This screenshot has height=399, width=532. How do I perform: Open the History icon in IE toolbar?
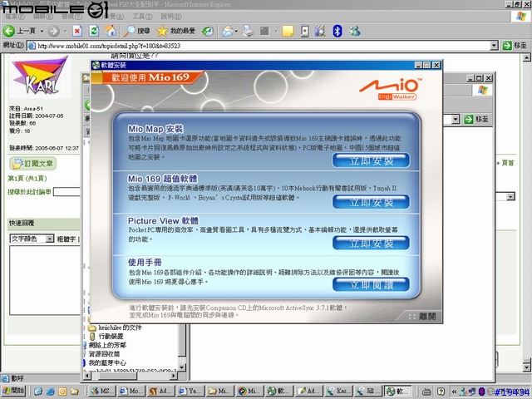[208, 32]
